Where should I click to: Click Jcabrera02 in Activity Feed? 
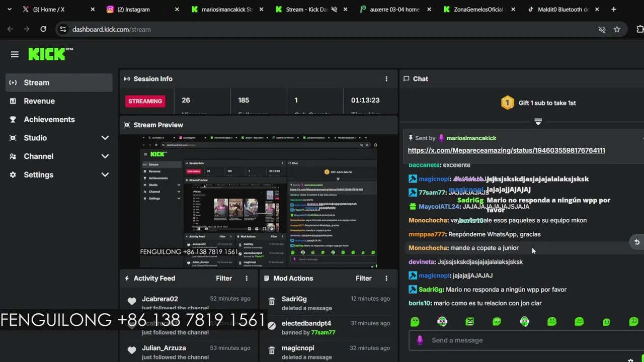pos(160,299)
